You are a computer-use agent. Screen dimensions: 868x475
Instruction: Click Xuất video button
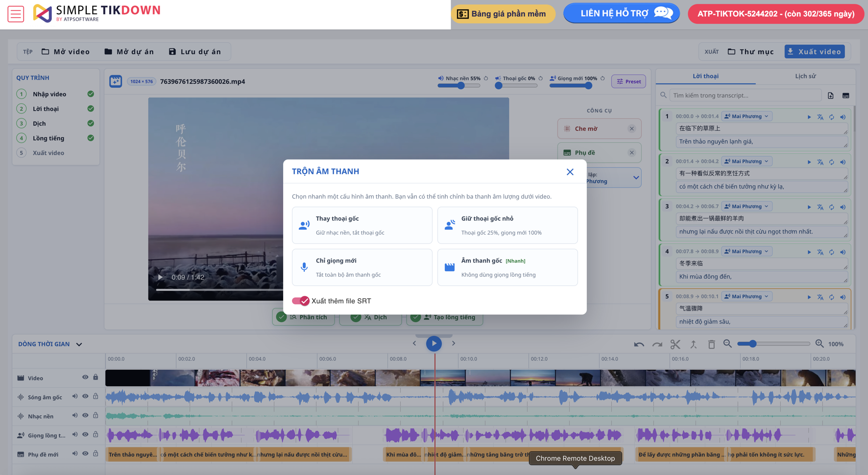pyautogui.click(x=815, y=51)
